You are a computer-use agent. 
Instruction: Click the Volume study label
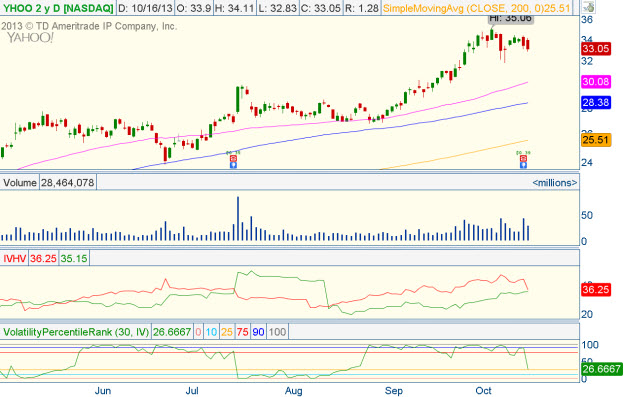(x=20, y=183)
